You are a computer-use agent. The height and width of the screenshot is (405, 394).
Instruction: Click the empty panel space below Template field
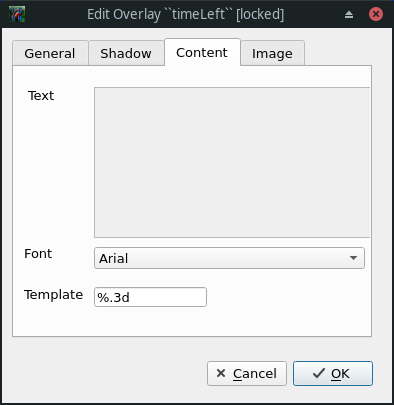click(x=192, y=321)
